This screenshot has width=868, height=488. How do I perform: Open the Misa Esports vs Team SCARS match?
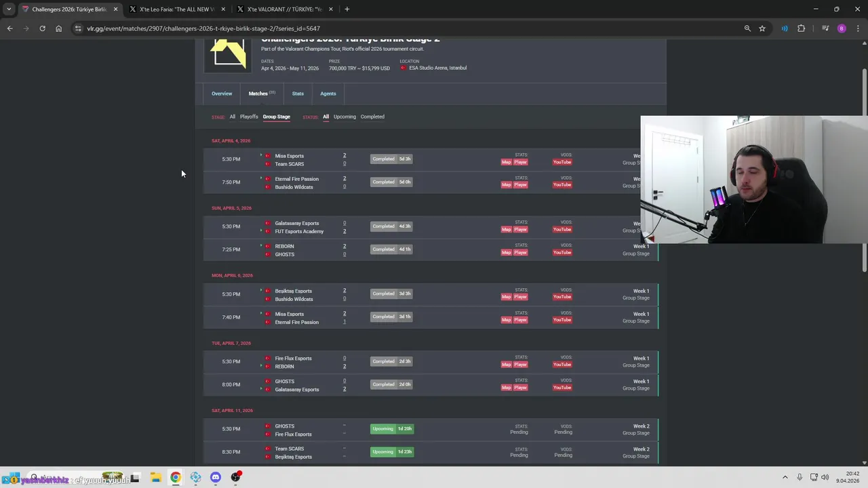pos(431,159)
